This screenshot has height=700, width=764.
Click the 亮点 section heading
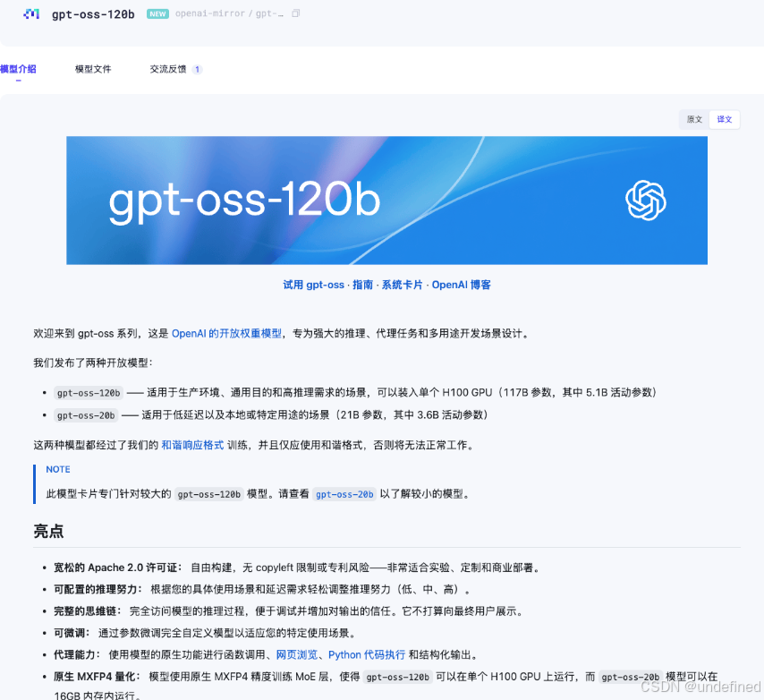48,531
